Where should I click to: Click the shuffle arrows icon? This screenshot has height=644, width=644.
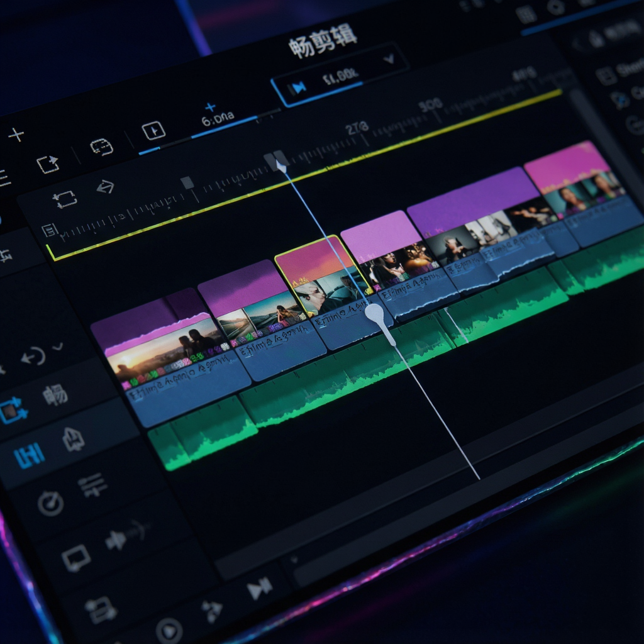click(213, 611)
